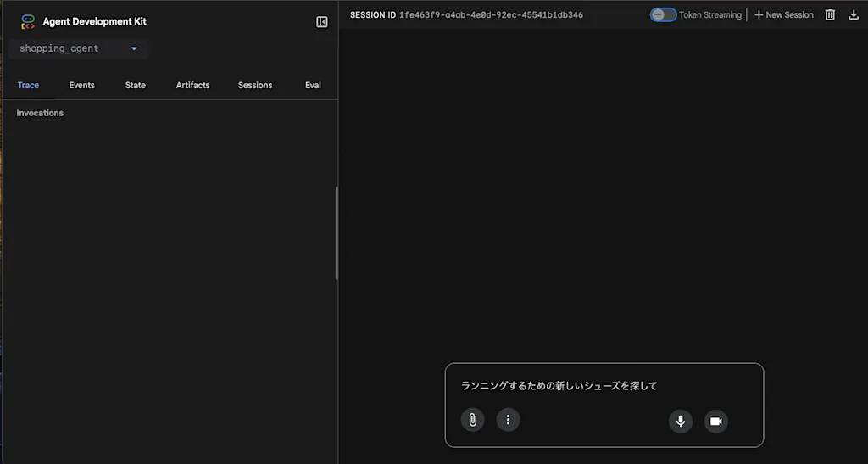Start voice input with the microphone icon
Image resolution: width=868 pixels, height=464 pixels.
[x=681, y=422]
